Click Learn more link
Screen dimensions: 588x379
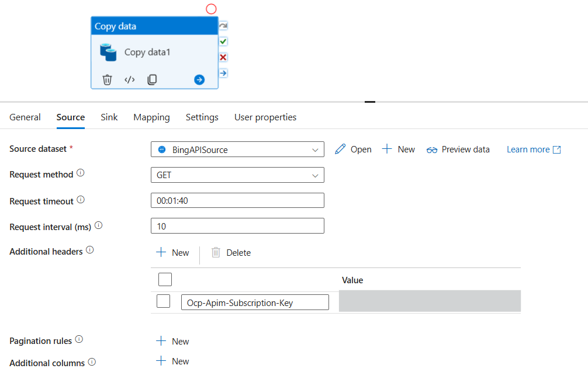pyautogui.click(x=528, y=149)
